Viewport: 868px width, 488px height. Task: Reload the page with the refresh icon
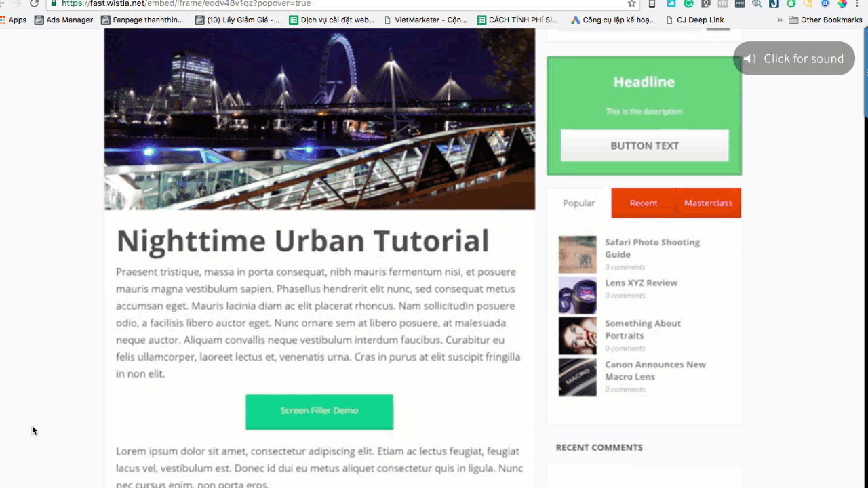(x=34, y=3)
